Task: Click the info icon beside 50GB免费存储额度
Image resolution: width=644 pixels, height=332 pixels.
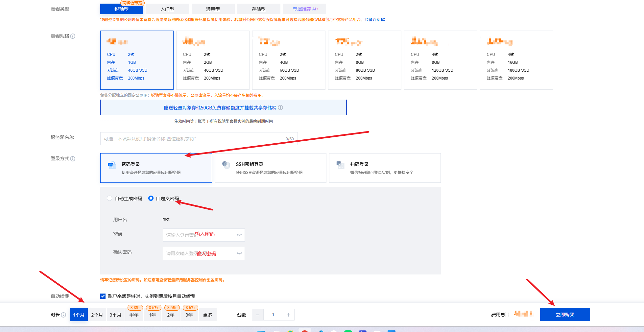Action: [280, 107]
